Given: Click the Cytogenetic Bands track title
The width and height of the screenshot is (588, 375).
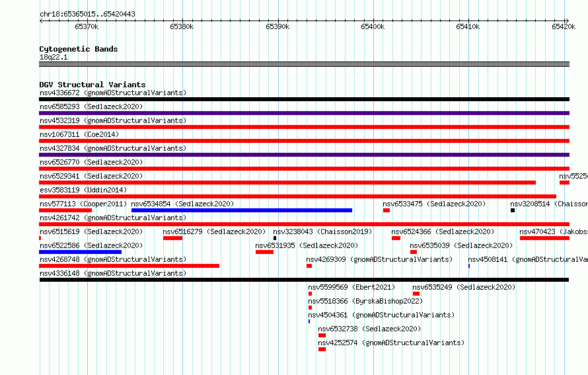Looking at the screenshot, I should (79, 49).
